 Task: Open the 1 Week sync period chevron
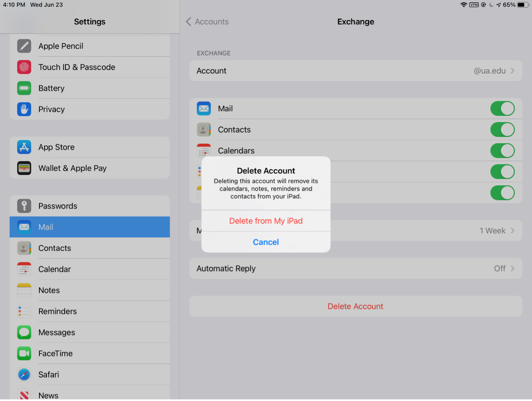(x=513, y=231)
